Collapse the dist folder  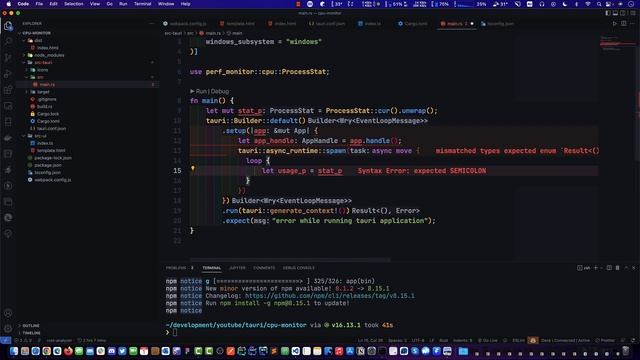coord(34,40)
